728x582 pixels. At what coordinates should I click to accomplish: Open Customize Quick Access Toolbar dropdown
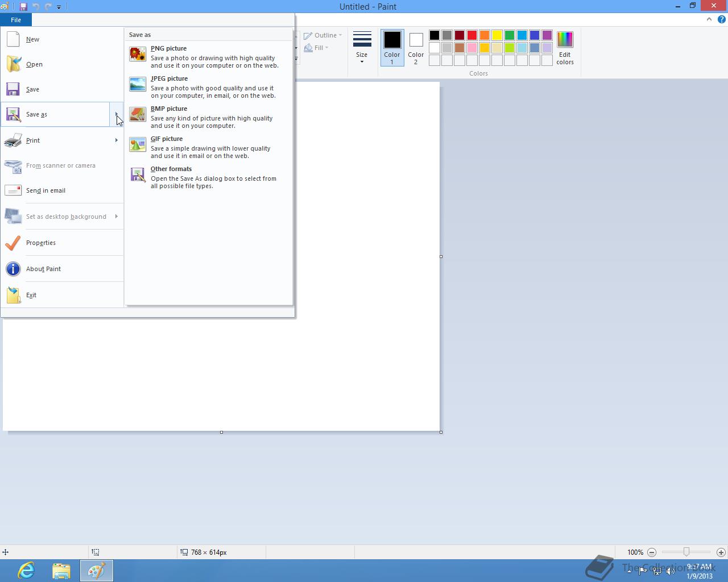(x=59, y=7)
